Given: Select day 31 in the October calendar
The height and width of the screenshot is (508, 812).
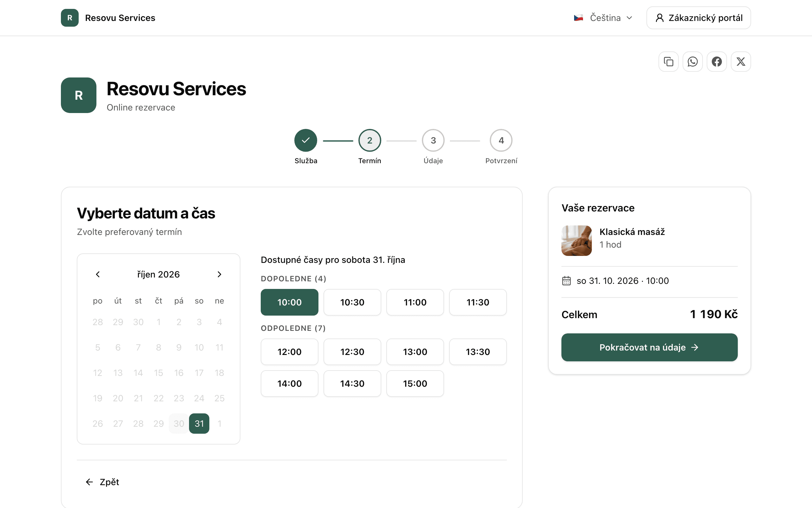Looking at the screenshot, I should [x=199, y=423].
